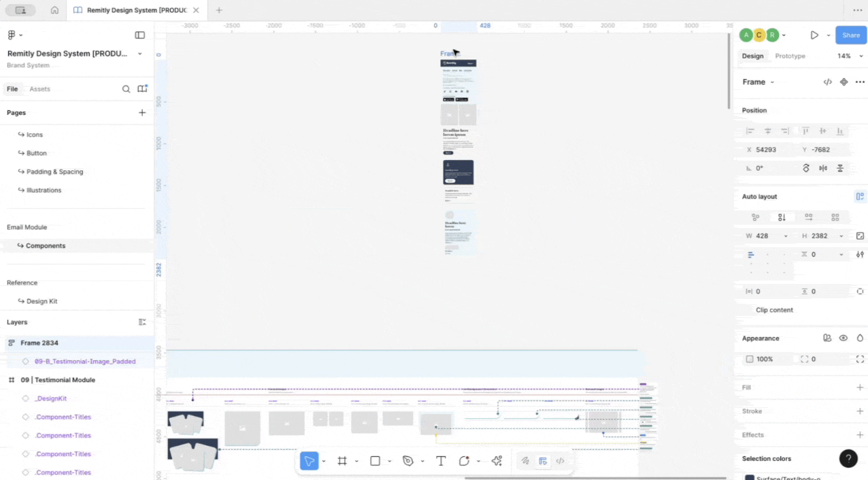The height and width of the screenshot is (480, 868).
Task: Switch to the Assets tab
Action: 39,89
